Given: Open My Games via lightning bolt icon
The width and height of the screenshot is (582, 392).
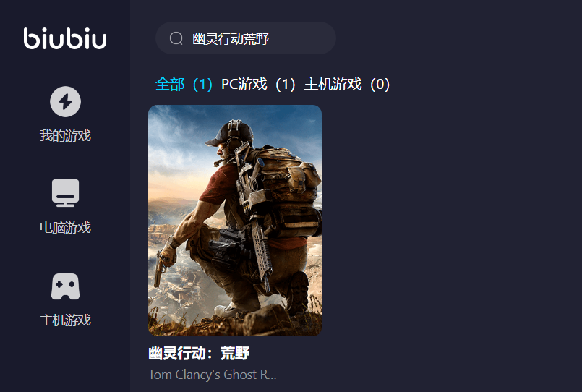Looking at the screenshot, I should pyautogui.click(x=65, y=102).
